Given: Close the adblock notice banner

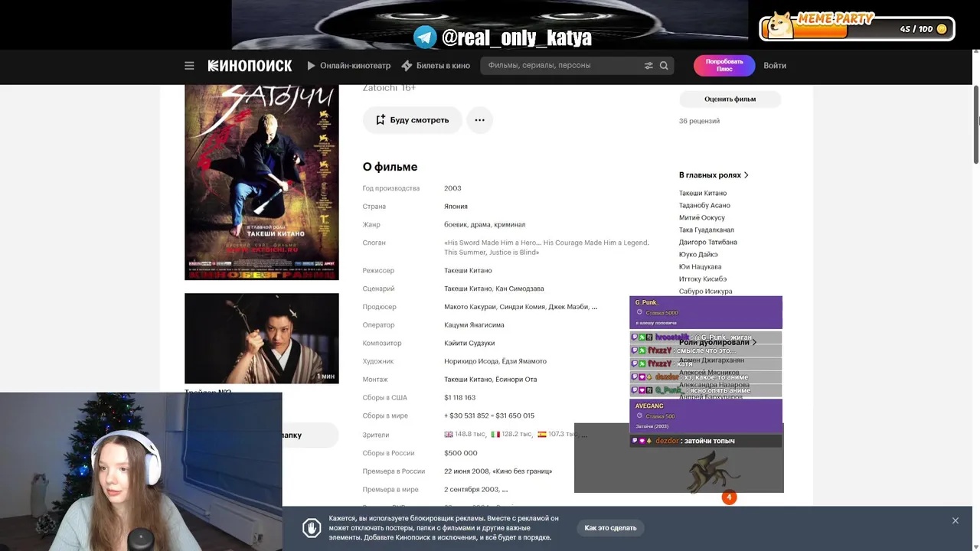Looking at the screenshot, I should [x=955, y=521].
